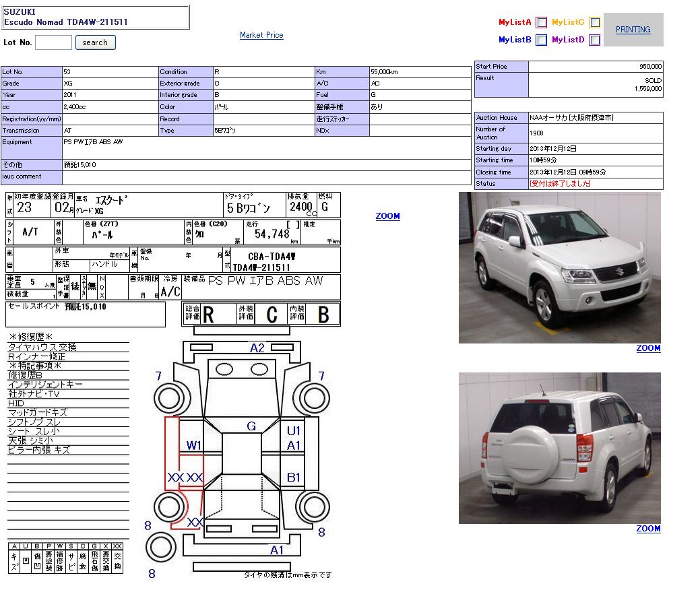Viewport: 700px width, 592px height.
Task: Click the exterior grade C box on sheet
Action: [272, 315]
